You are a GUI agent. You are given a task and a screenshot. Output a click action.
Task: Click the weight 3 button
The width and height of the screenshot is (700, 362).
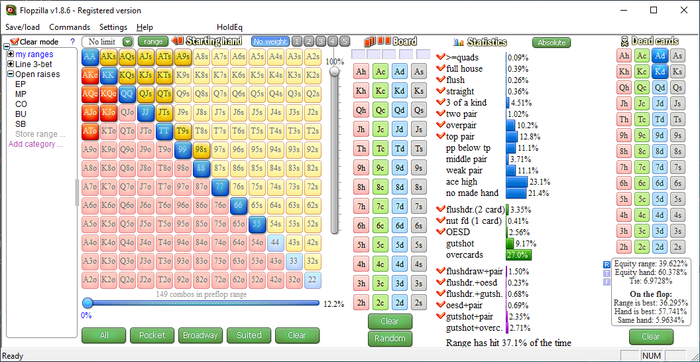tap(321, 42)
